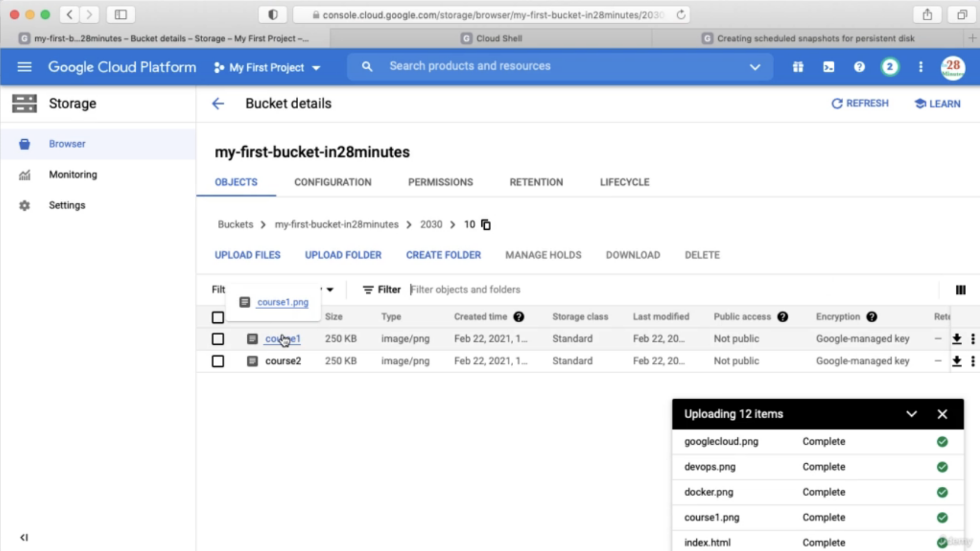The width and height of the screenshot is (980, 551).
Task: Open the course2 object link
Action: [x=283, y=361]
